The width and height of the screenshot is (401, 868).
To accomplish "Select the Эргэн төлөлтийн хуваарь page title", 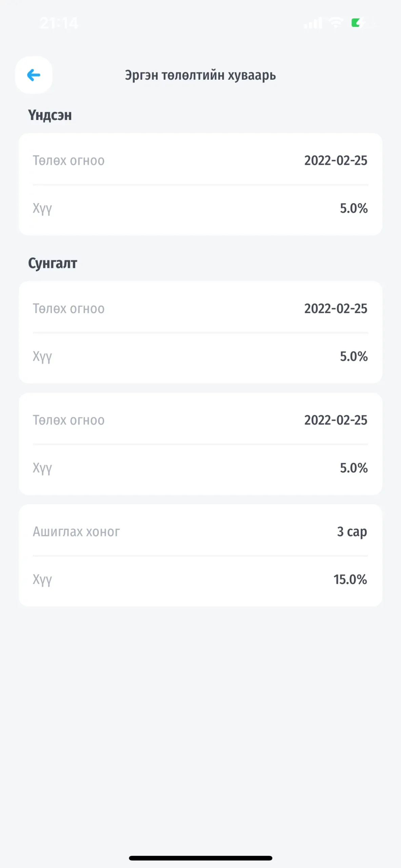I will (x=200, y=75).
